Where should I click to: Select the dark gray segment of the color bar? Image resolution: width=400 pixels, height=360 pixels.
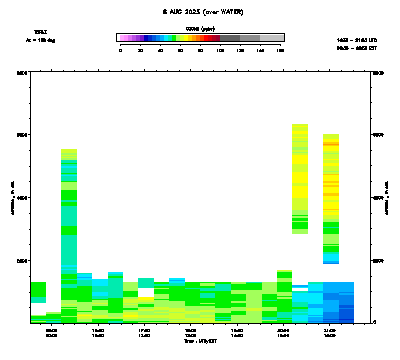[x=230, y=38]
